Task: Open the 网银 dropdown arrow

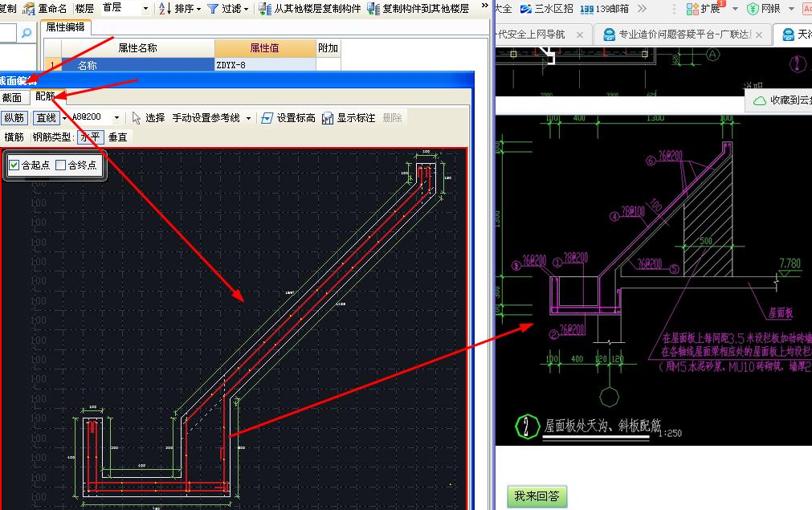Action: pos(791,9)
